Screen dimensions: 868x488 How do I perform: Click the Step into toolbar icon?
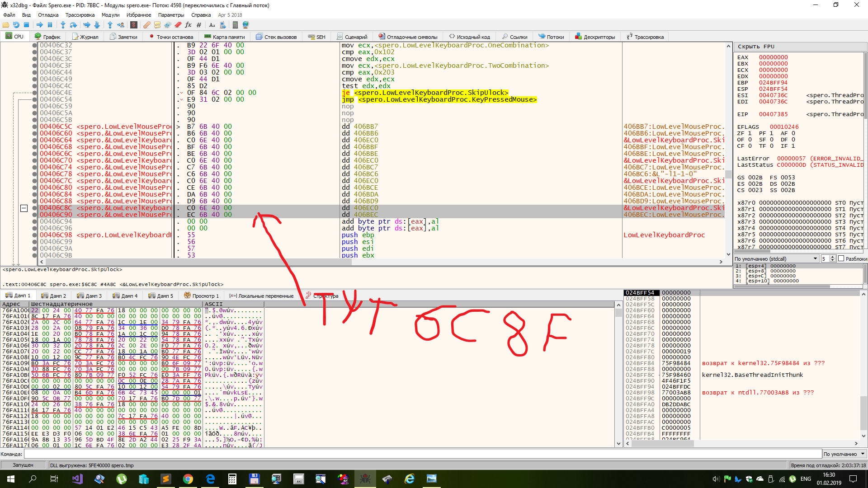coord(63,25)
